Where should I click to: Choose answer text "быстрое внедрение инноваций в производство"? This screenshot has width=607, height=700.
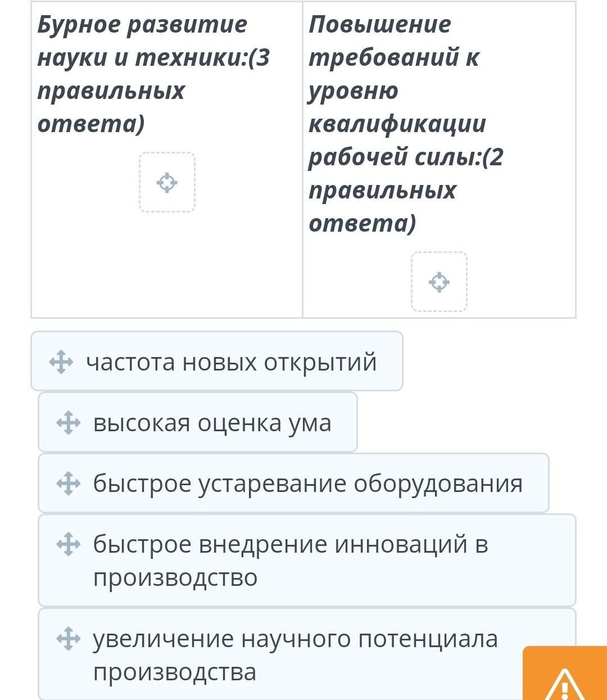(x=290, y=561)
